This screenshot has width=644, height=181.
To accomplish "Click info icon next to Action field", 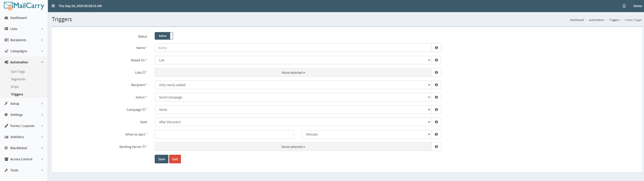I will tap(436, 97).
